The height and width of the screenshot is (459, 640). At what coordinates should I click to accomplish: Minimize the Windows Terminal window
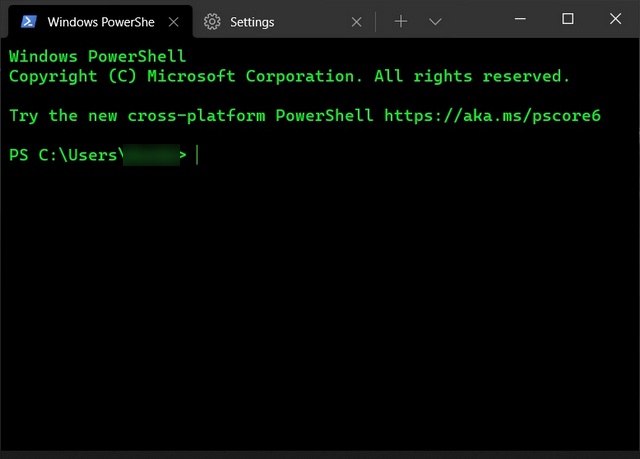(523, 19)
